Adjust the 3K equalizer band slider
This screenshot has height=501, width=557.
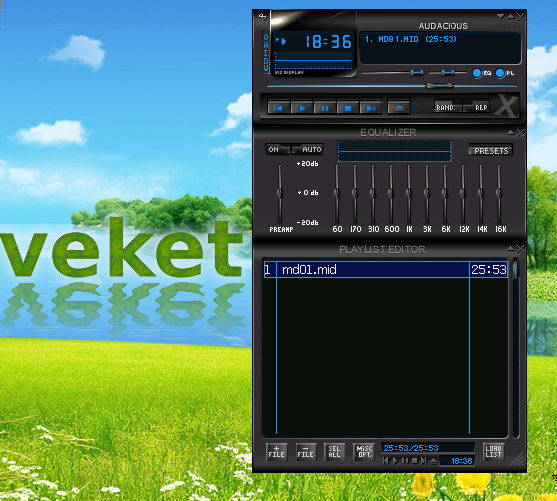[x=427, y=193]
